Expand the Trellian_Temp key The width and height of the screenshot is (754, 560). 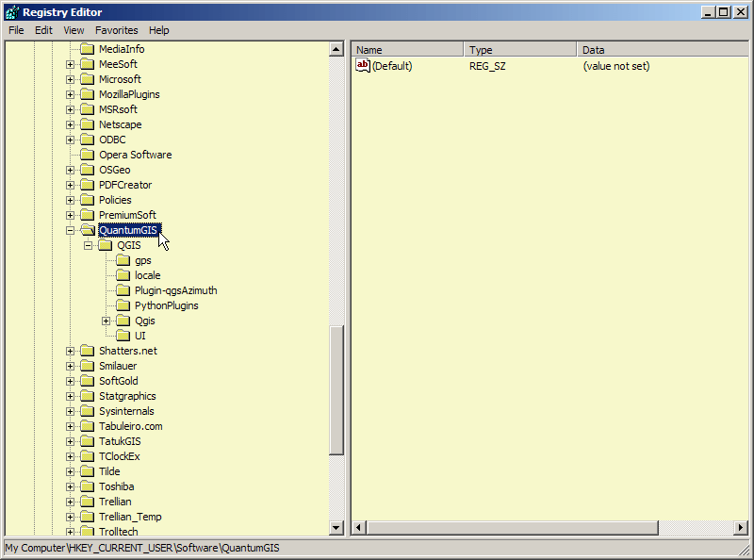(x=70, y=517)
